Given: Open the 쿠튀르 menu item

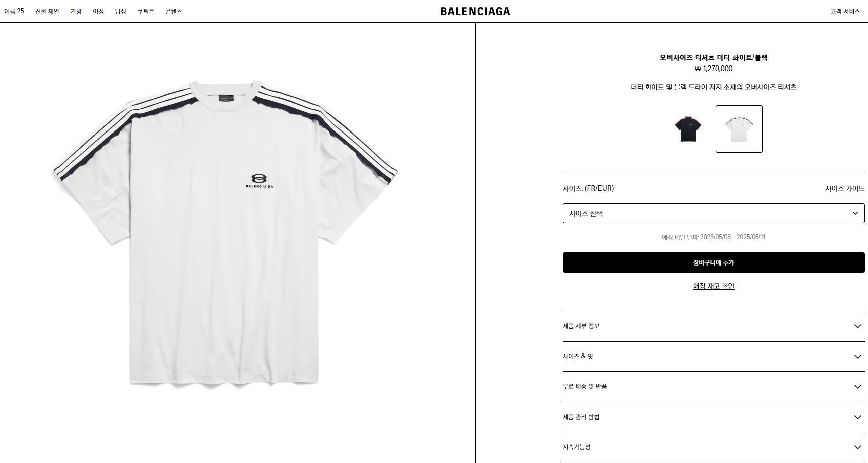Looking at the screenshot, I should point(146,11).
